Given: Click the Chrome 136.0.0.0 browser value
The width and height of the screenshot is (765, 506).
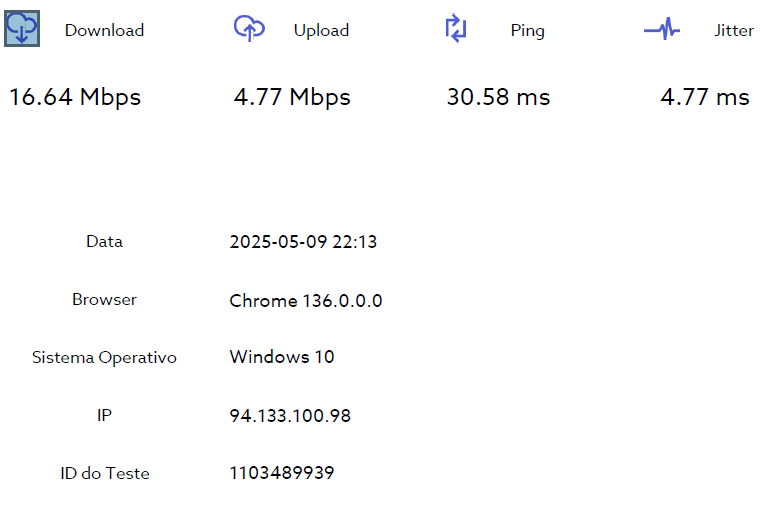Looking at the screenshot, I should pyautogui.click(x=305, y=301).
